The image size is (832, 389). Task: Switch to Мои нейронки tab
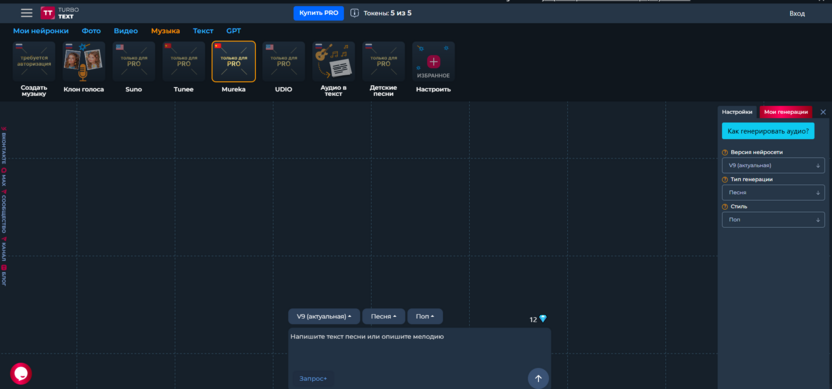(x=41, y=31)
